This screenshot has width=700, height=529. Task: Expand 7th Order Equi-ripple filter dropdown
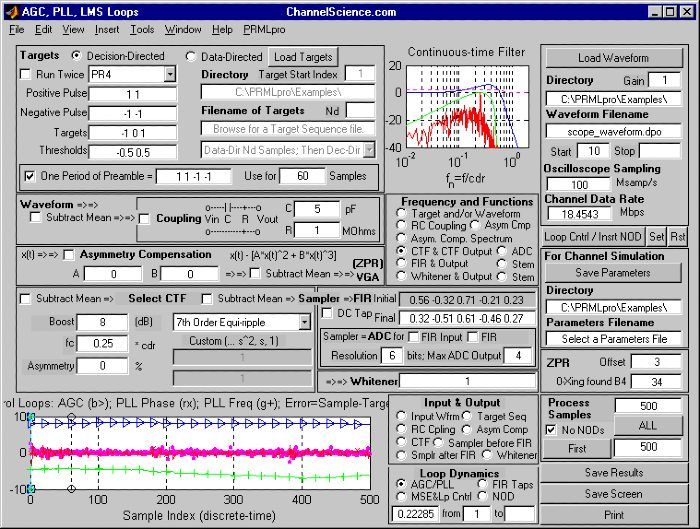[304, 322]
